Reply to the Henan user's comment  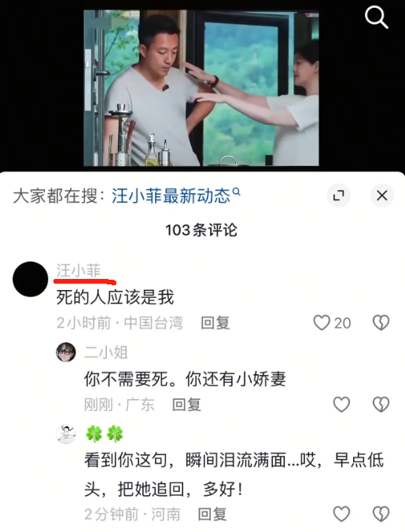click(x=212, y=514)
